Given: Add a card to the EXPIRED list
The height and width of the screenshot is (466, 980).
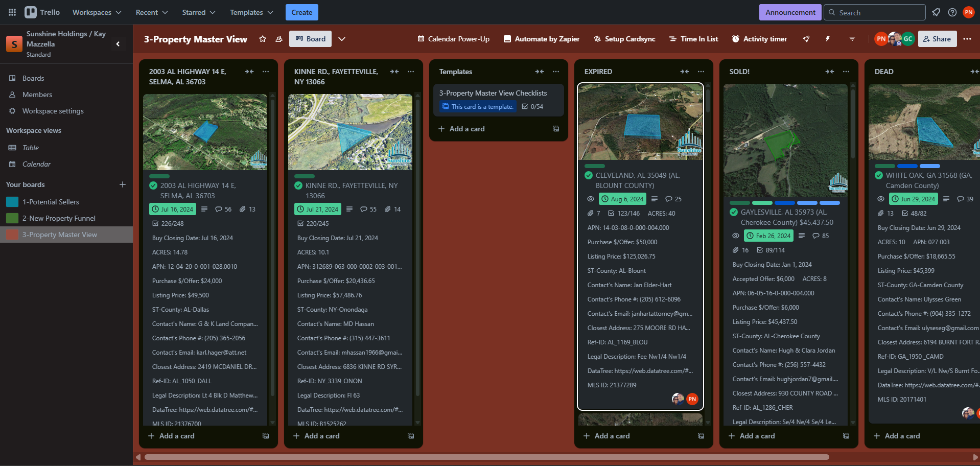Looking at the screenshot, I should click(x=636, y=436).
